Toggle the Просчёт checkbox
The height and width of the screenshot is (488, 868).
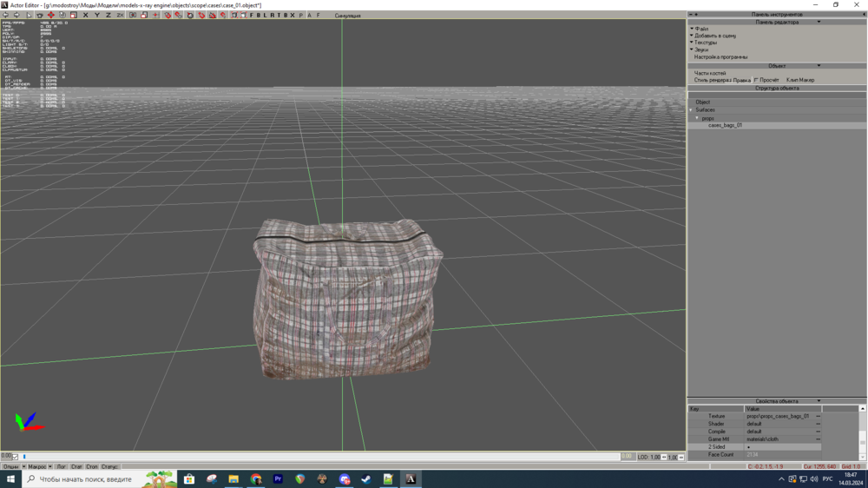click(756, 80)
